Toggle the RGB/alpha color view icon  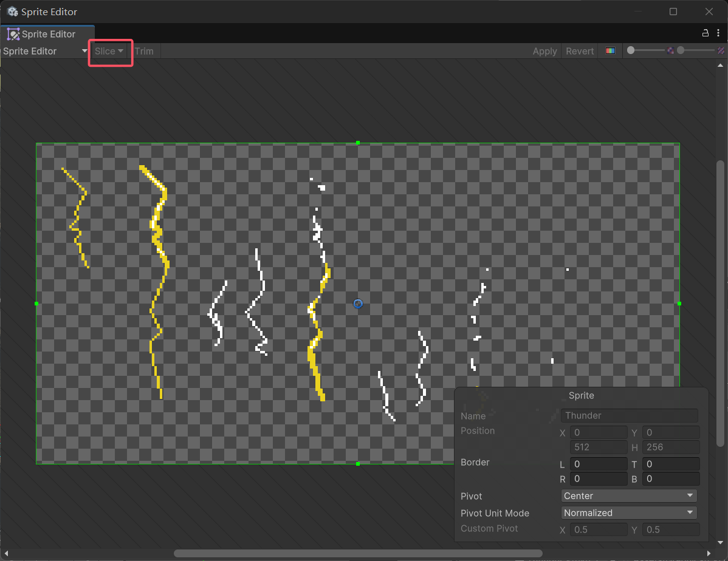(x=610, y=50)
